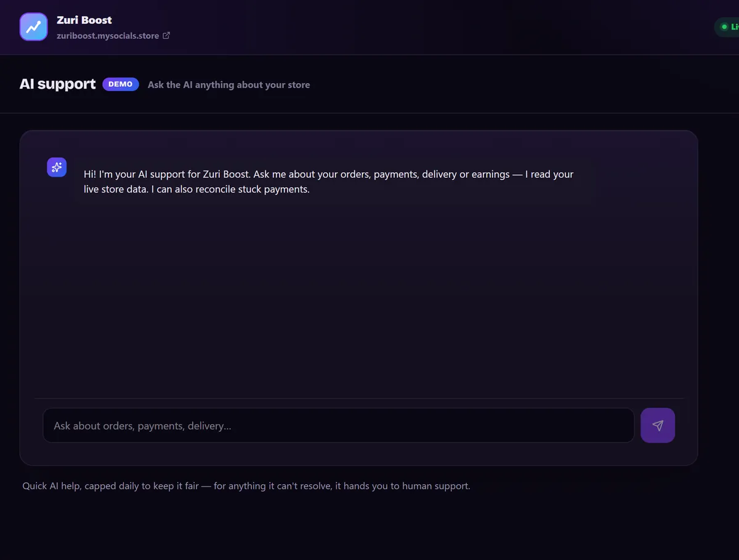739x560 pixels.
Task: Open the zuriboost.mysocials.store link
Action: pyautogui.click(x=108, y=36)
